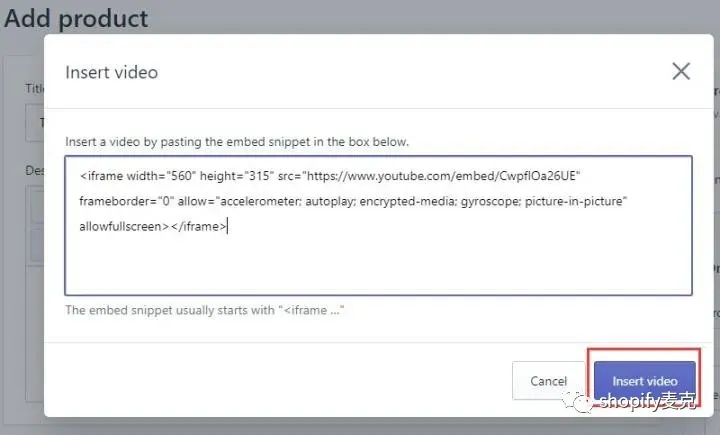The image size is (720, 435).
Task: Click the Insert video dialog heading
Action: [112, 73]
